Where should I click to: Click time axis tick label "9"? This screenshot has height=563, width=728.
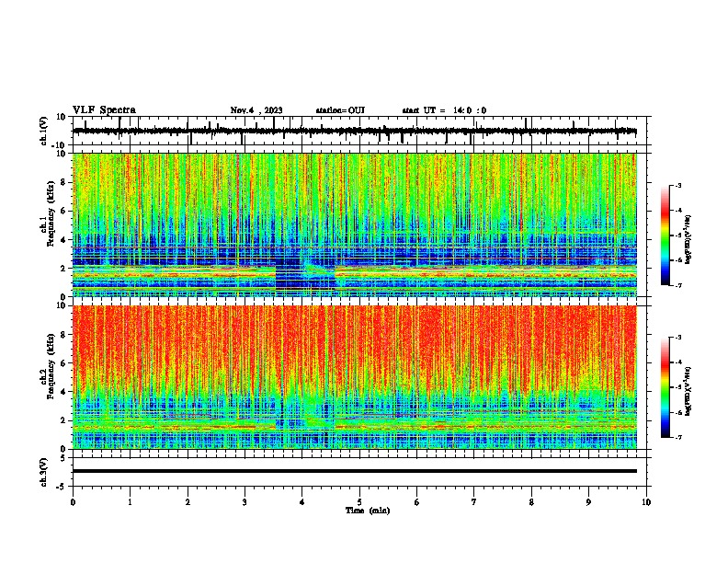(x=588, y=502)
